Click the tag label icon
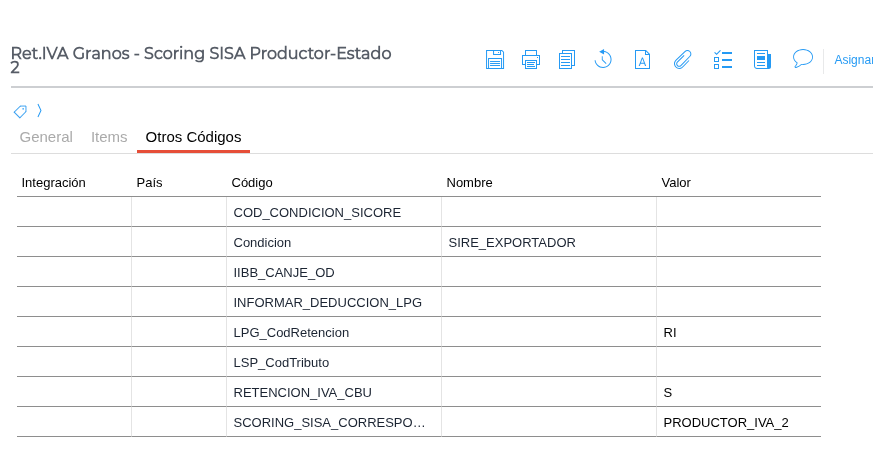The height and width of the screenshot is (459, 873). pyautogui.click(x=20, y=111)
